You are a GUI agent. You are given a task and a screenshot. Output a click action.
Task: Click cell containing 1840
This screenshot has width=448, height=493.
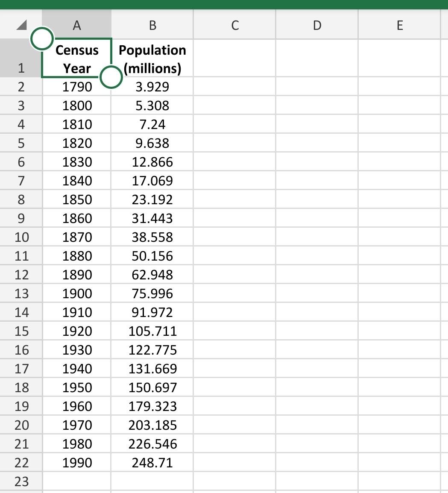pyautogui.click(x=77, y=180)
